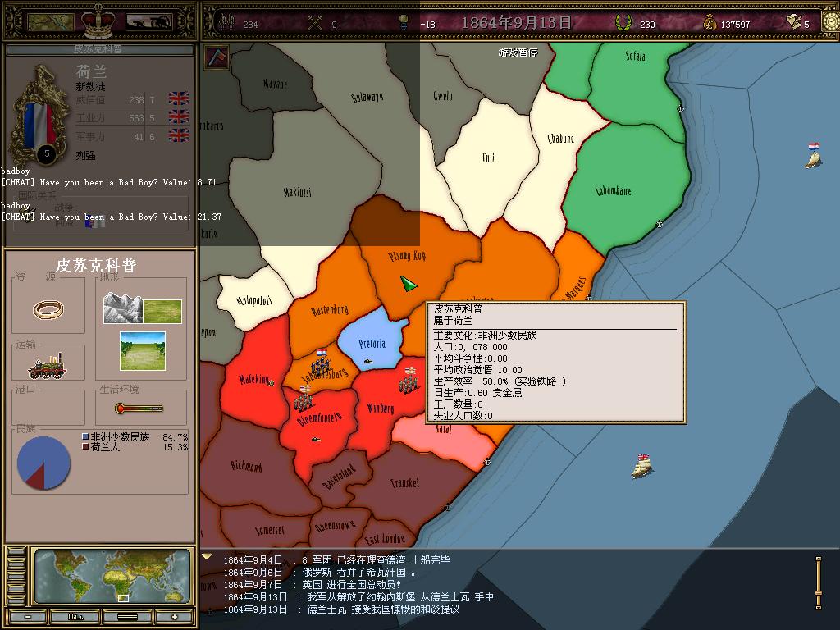This screenshot has height=630, width=840.
Task: Click the clock icon in top-right corner
Action: [830, 22]
